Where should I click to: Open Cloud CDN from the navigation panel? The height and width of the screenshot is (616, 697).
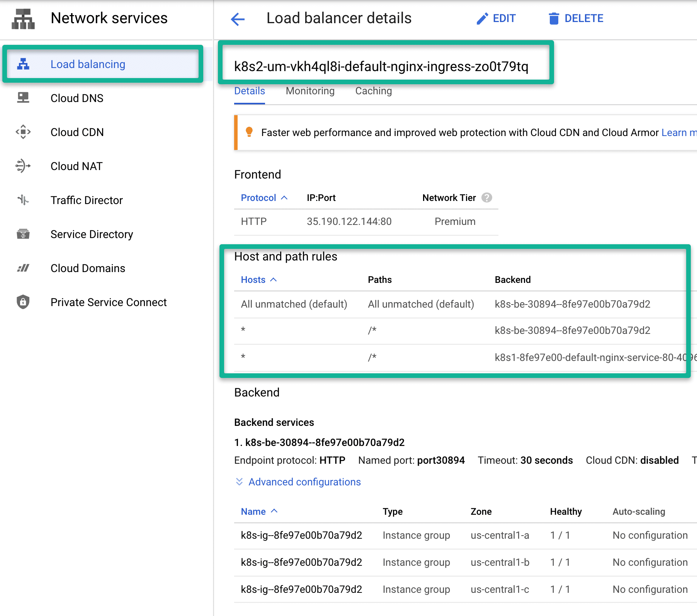(77, 132)
